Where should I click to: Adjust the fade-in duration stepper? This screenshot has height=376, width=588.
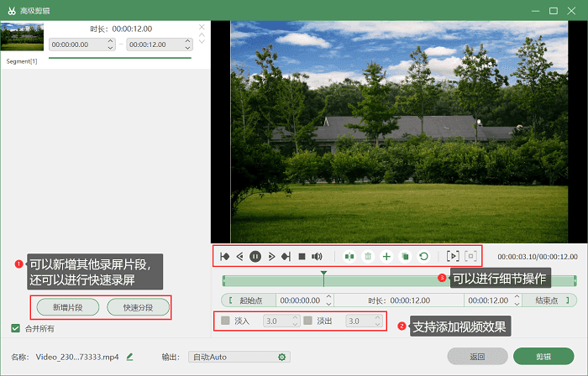coord(295,321)
